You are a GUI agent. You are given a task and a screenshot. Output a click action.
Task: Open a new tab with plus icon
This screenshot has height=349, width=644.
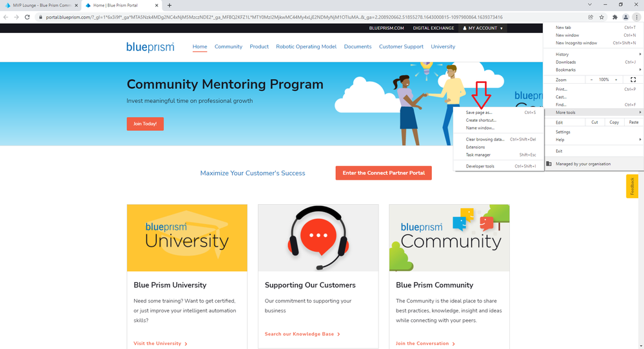169,5
